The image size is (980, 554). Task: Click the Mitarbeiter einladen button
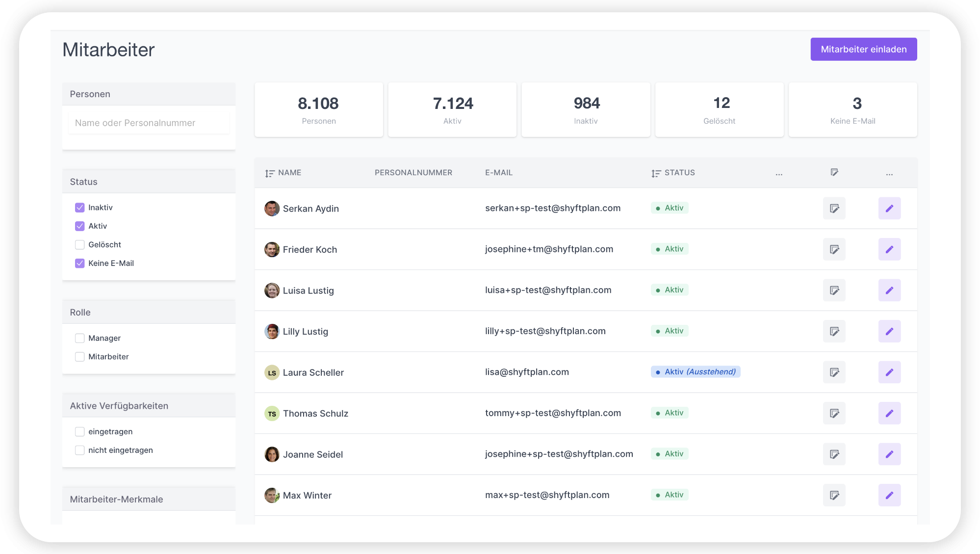[x=863, y=49]
